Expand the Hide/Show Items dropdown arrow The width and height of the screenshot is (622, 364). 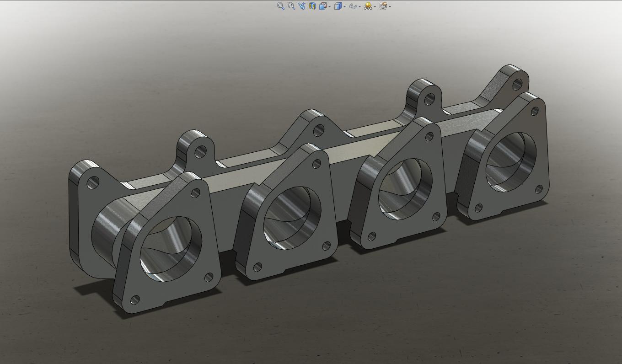point(359,6)
